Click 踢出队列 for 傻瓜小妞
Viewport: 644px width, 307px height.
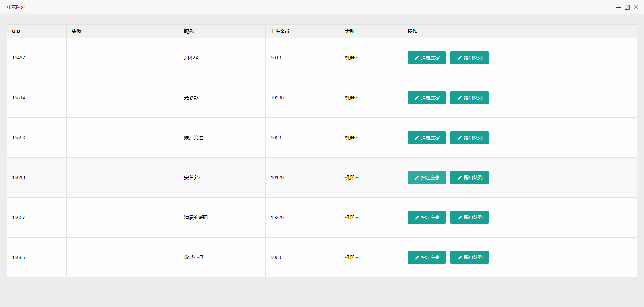[469, 257]
